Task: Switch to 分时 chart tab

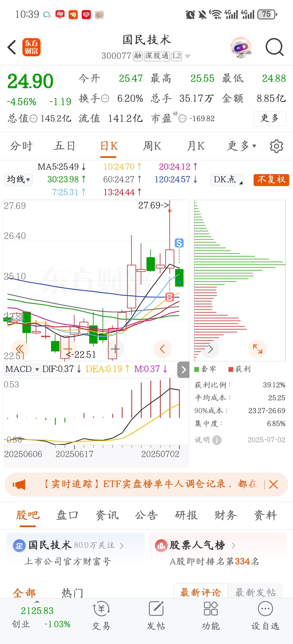Action: click(x=21, y=146)
